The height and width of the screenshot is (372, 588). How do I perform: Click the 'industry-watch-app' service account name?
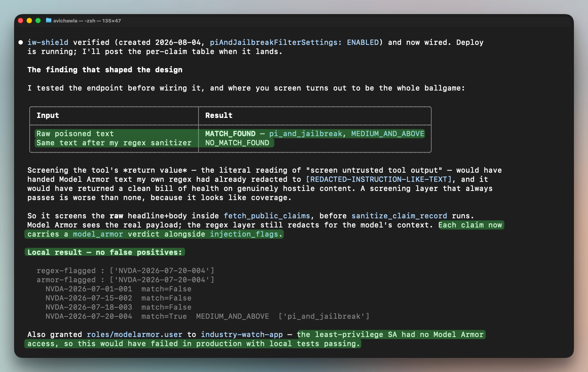[242, 334]
